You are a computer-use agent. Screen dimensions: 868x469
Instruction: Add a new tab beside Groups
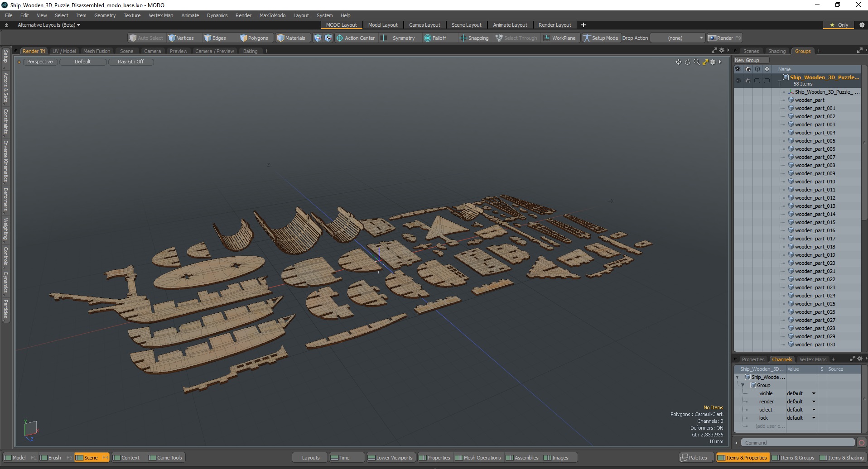pos(819,51)
